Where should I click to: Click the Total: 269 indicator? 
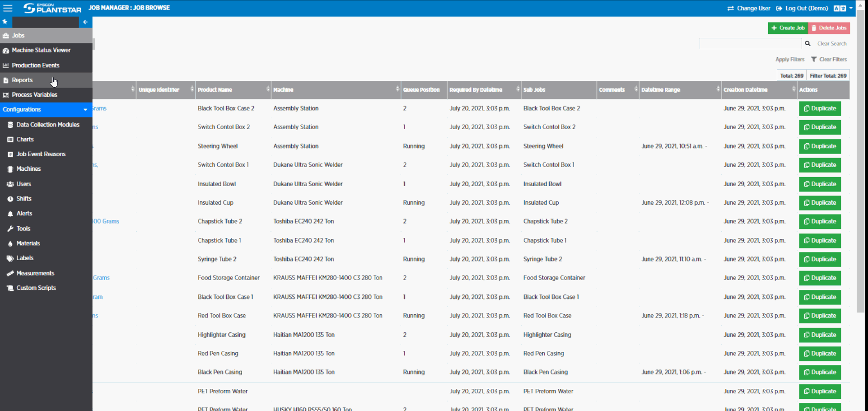click(x=792, y=75)
